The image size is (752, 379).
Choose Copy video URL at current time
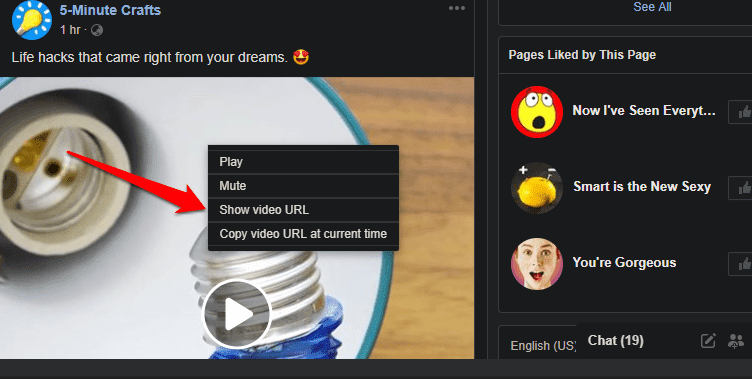pos(303,234)
